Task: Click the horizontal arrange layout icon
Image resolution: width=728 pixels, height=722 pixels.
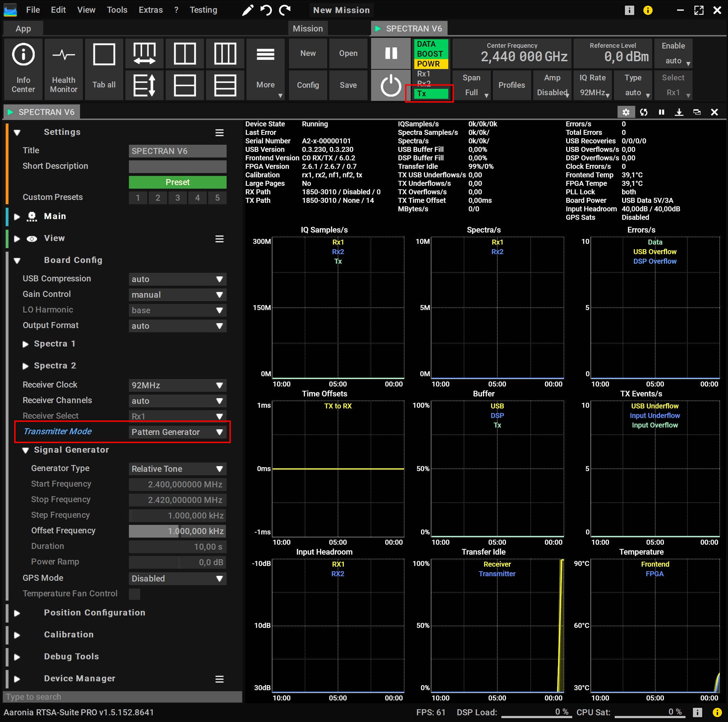Action: coord(144,53)
